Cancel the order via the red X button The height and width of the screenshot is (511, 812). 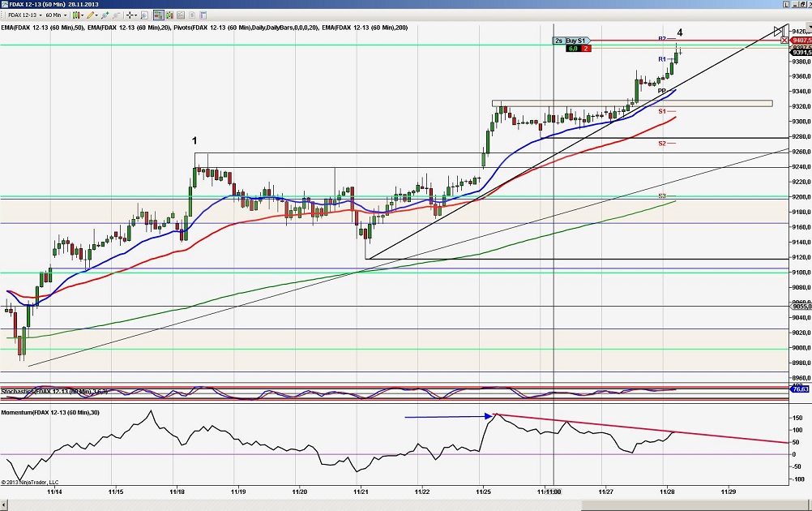tap(784, 40)
